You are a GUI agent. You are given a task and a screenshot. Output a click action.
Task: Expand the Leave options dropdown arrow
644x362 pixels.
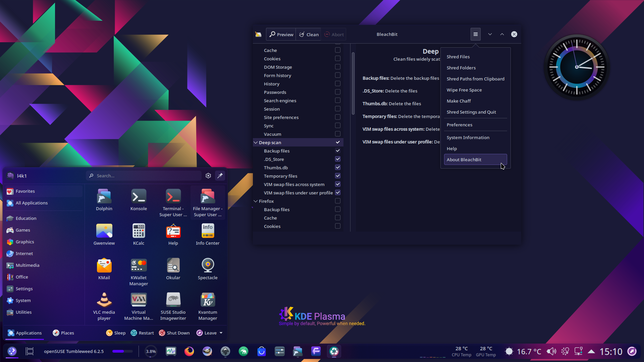(221, 333)
